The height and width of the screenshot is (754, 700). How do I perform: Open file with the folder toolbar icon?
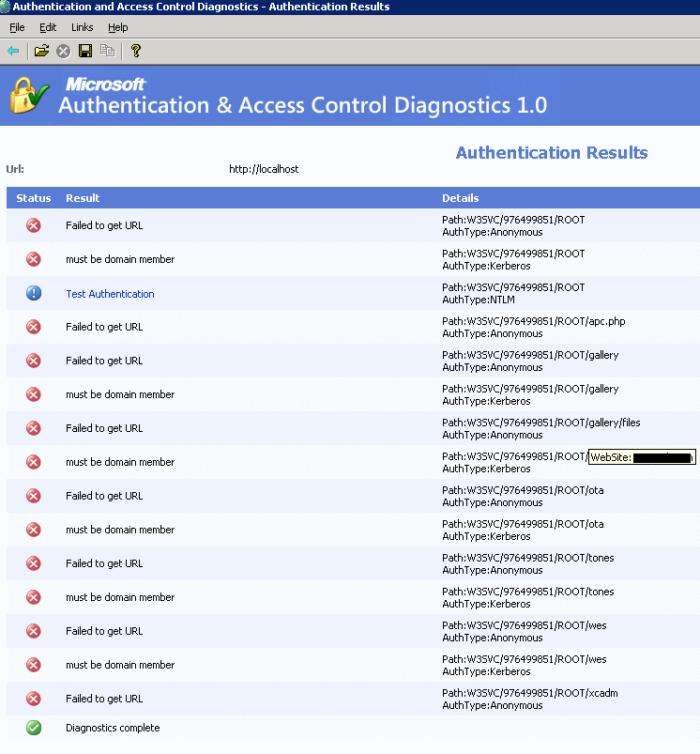pyautogui.click(x=41, y=51)
